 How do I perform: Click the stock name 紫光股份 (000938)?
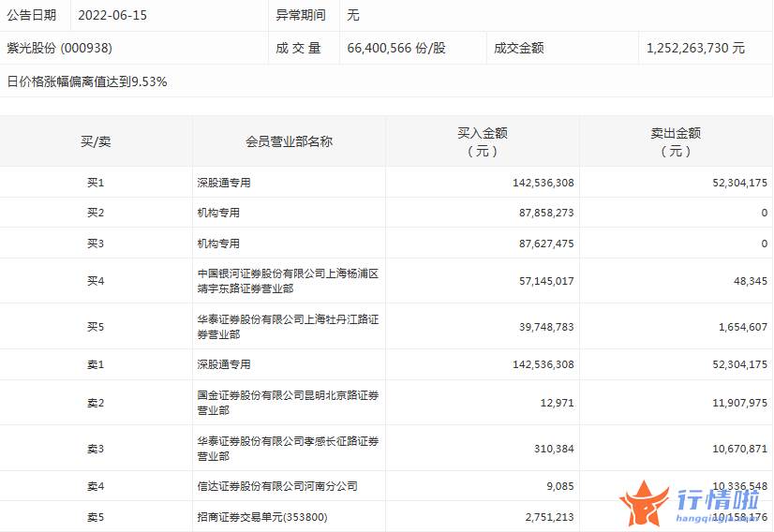(60, 48)
